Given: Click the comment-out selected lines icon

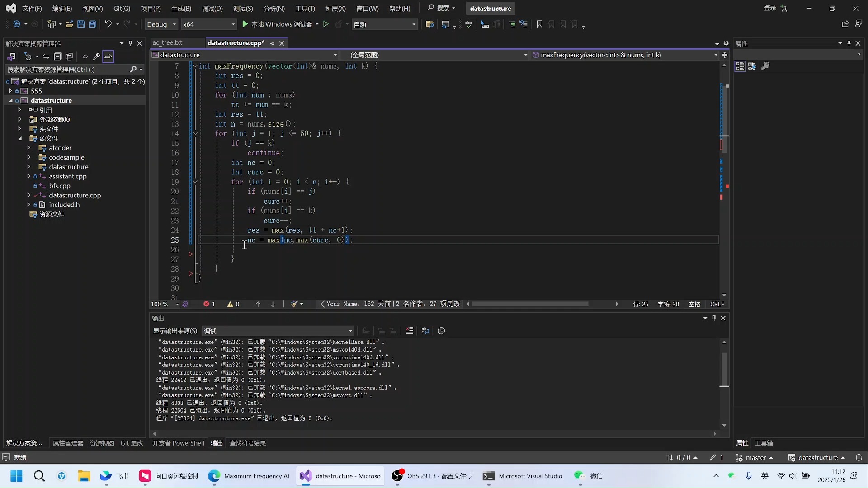Looking at the screenshot, I should pos(512,24).
